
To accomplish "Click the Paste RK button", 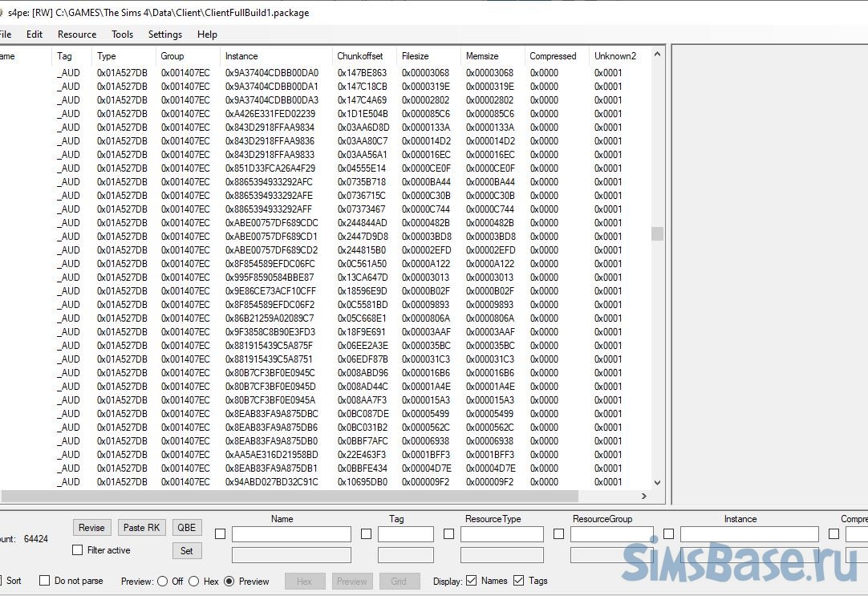I will pos(142,527).
